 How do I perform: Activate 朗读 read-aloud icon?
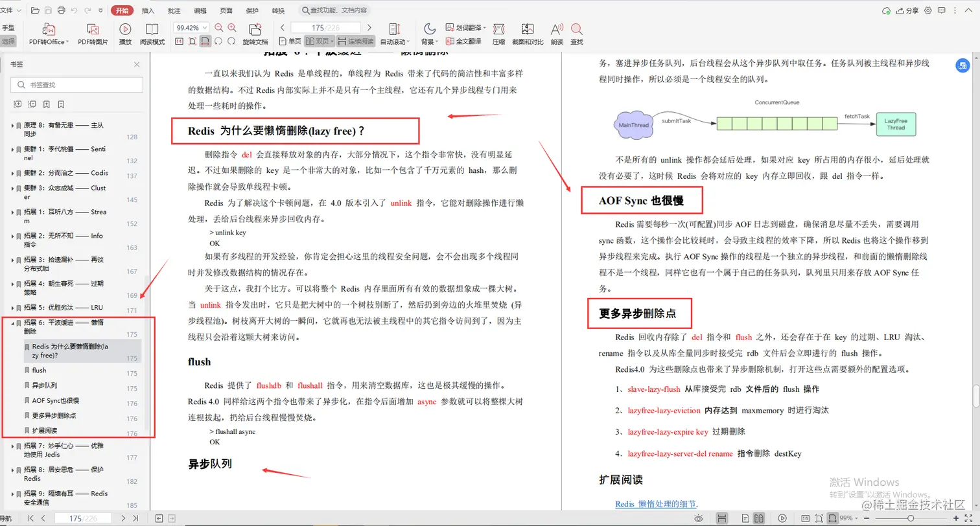coord(556,32)
